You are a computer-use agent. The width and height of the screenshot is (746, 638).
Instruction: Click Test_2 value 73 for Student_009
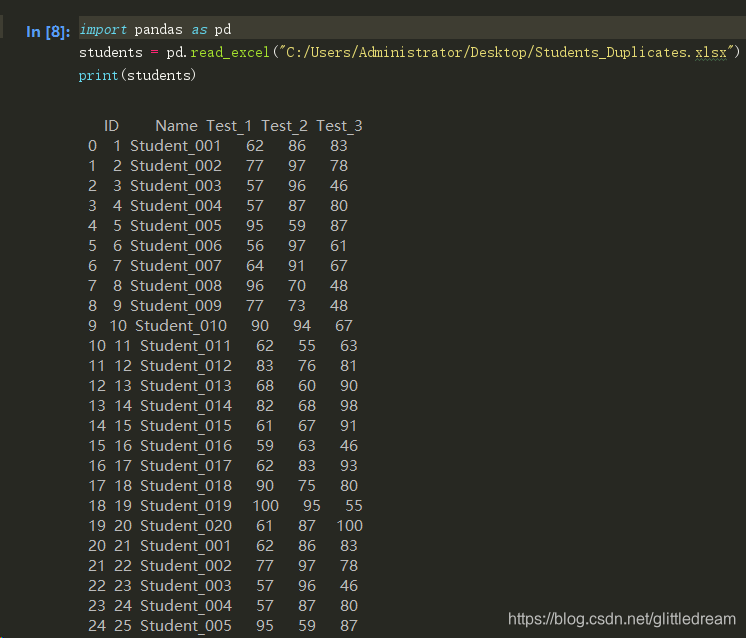[x=297, y=305]
